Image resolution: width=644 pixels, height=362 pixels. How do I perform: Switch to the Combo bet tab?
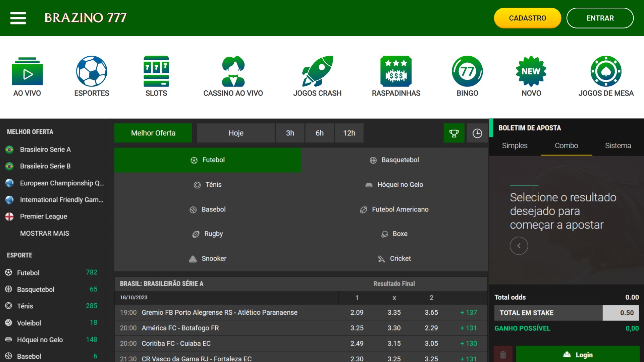click(x=566, y=145)
